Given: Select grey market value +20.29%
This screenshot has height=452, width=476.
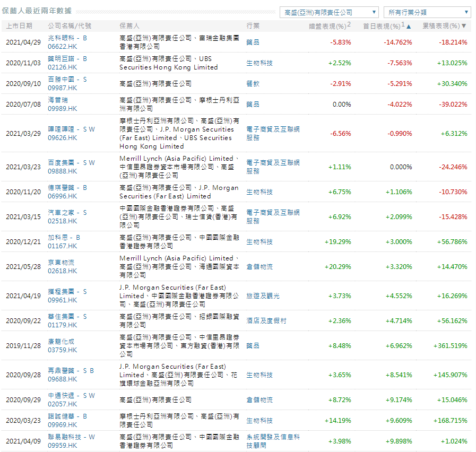Looking at the screenshot, I should pos(338,266).
